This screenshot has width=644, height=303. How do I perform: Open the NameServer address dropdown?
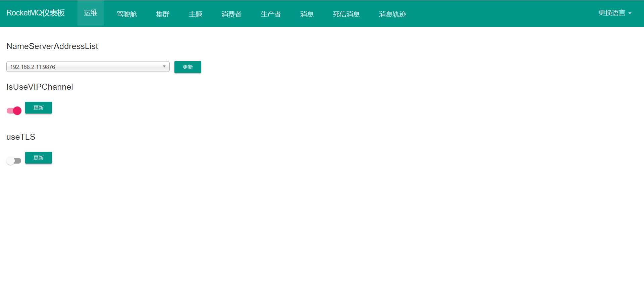point(164,67)
